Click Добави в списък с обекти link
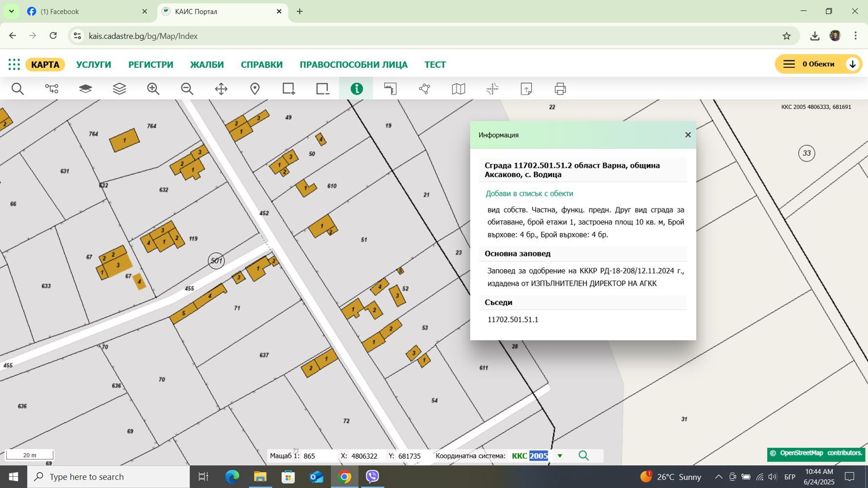Screen dimensions: 868x488 [x=529, y=194]
